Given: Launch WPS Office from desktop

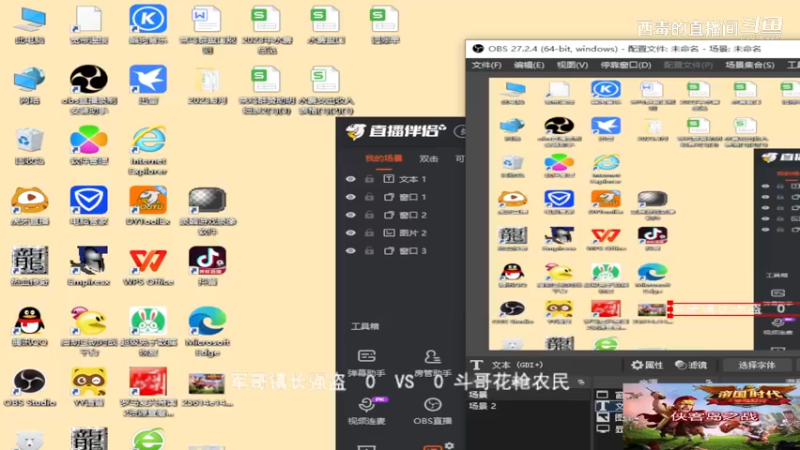Looking at the screenshot, I should pyautogui.click(x=148, y=265).
